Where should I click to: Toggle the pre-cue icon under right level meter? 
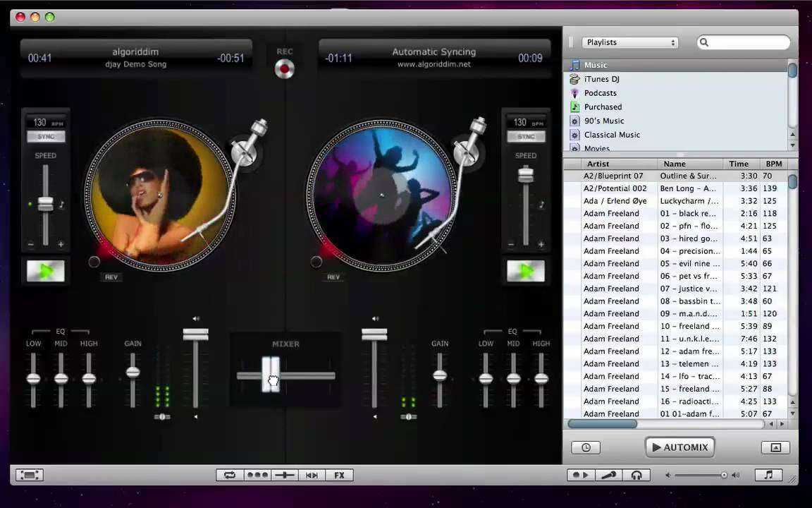pyautogui.click(x=409, y=417)
